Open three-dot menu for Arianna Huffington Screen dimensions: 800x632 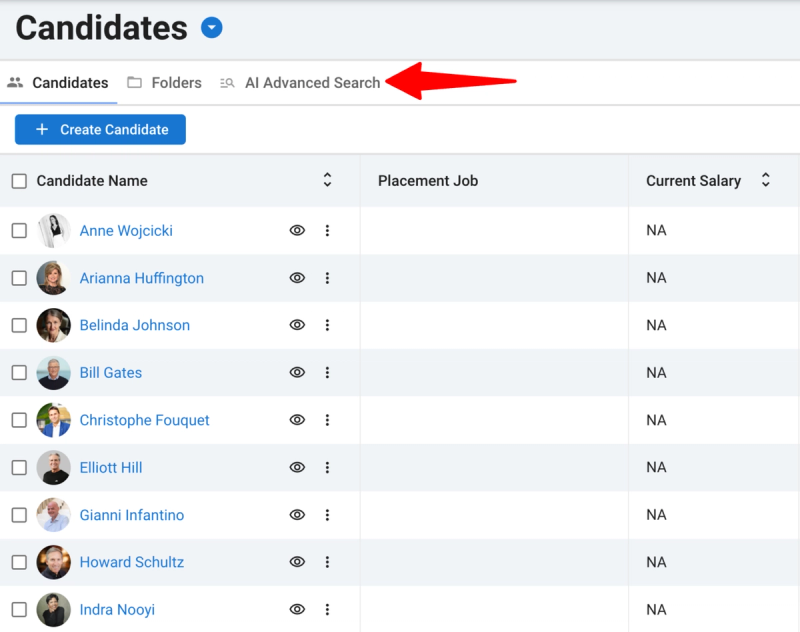tap(327, 278)
